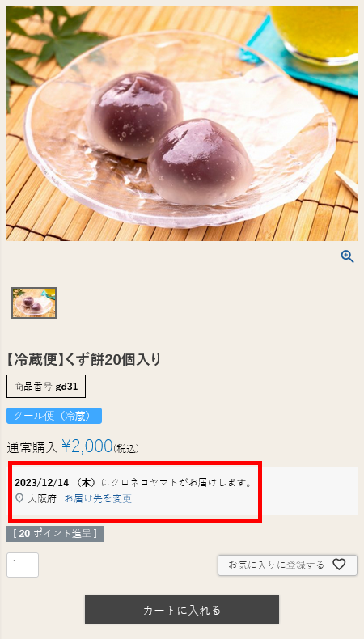Click the 商品番号 gd31 box

click(x=46, y=387)
